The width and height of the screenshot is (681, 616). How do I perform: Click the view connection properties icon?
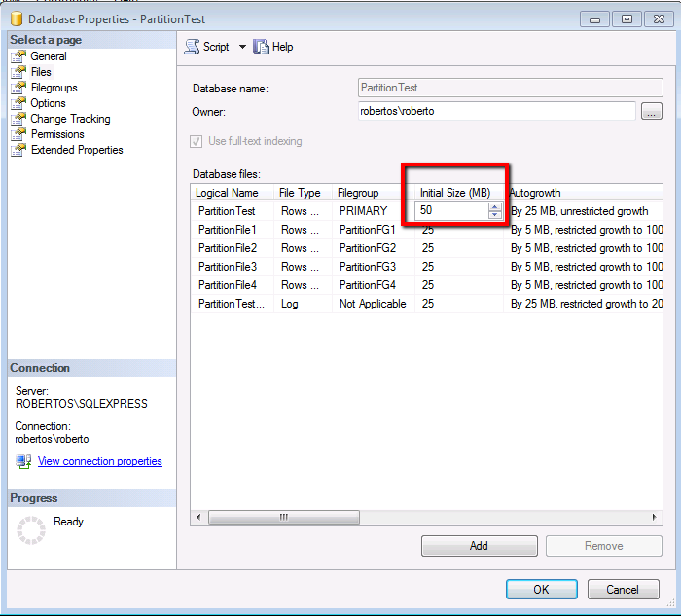(x=23, y=461)
